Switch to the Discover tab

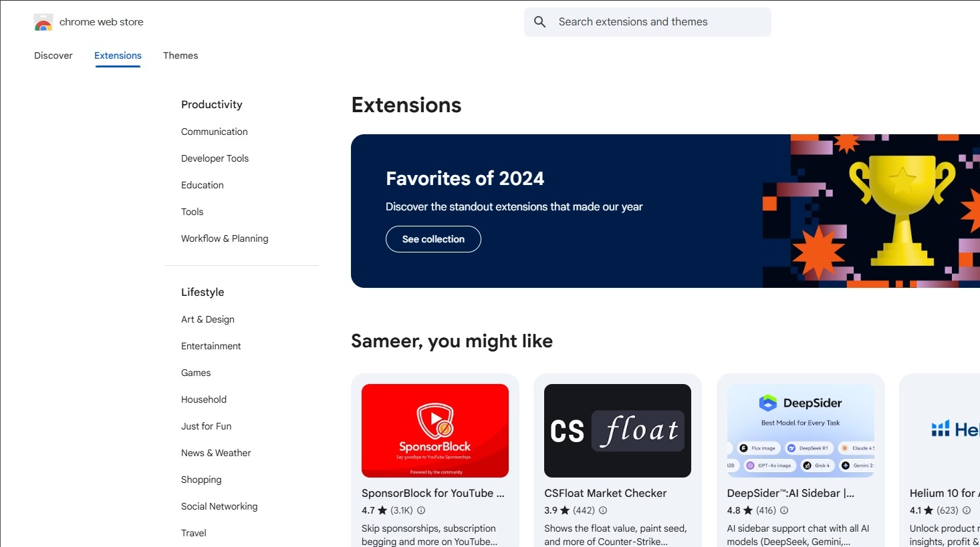(53, 55)
